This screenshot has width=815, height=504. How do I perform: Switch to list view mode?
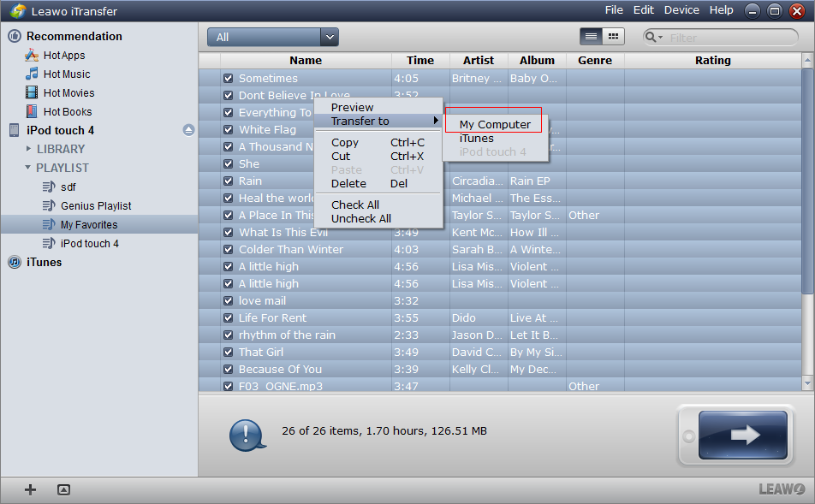pos(591,37)
